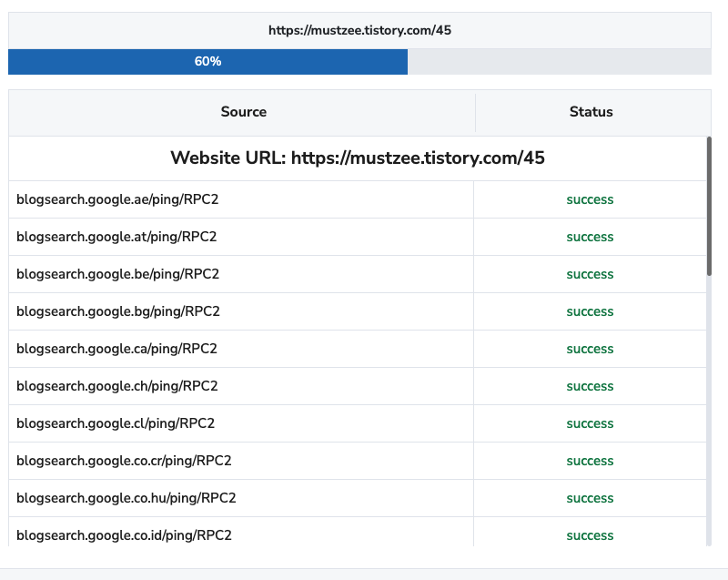Click success status for google.be
Viewport: 728px width, 580px height.
(590, 274)
